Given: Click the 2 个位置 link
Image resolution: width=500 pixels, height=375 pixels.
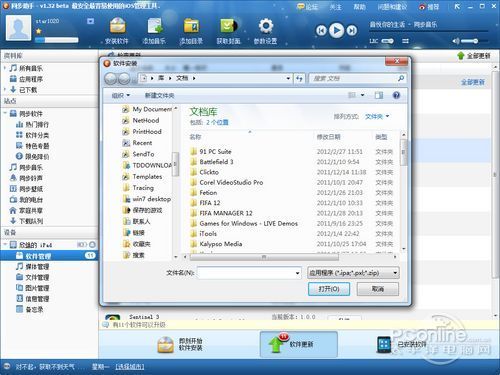Looking at the screenshot, I should [x=217, y=122].
